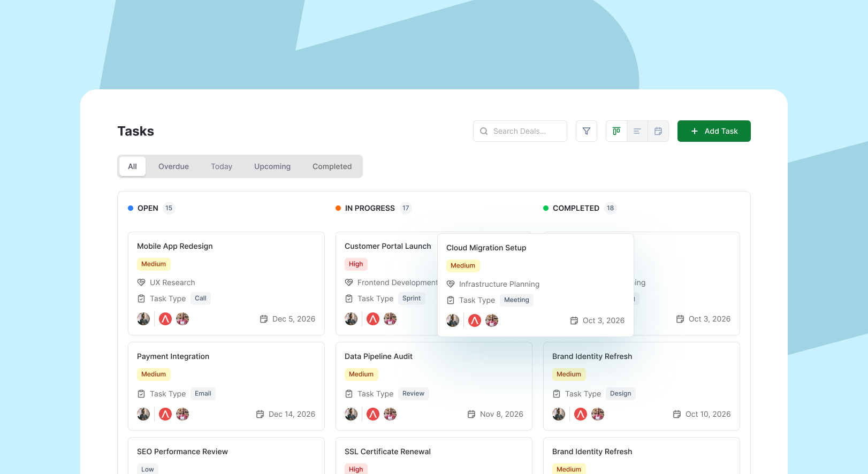Click red logo avatar on Cloud Migration Setup
Viewport: 868px width, 474px height.
475,320
